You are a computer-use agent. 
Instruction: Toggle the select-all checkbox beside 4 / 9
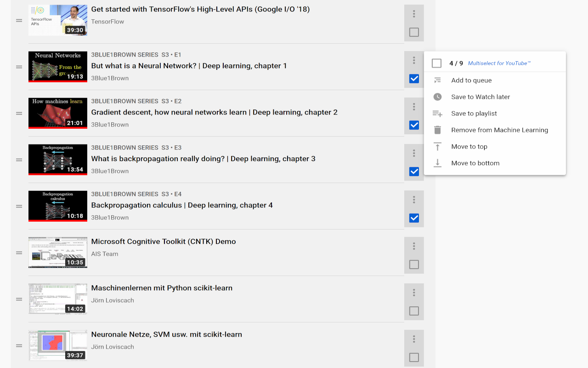436,63
